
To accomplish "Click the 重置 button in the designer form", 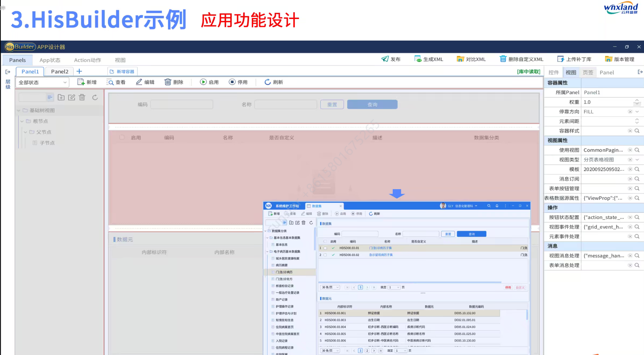I will pyautogui.click(x=332, y=104).
